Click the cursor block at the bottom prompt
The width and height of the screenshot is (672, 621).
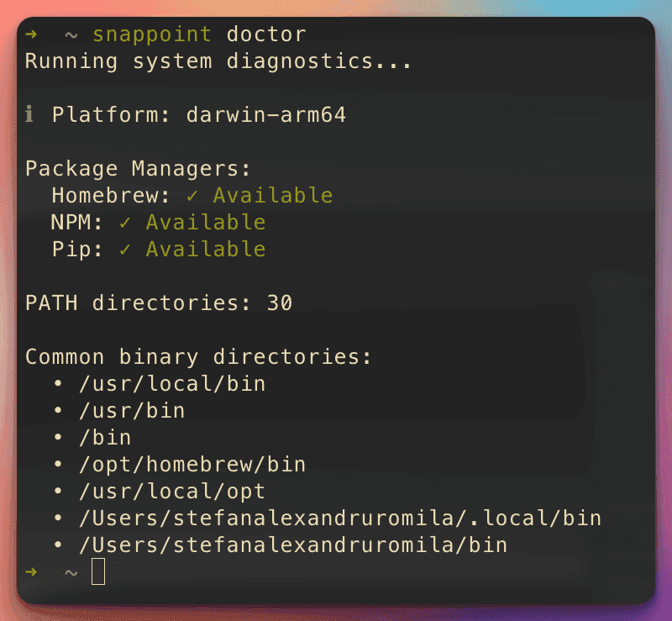(x=98, y=571)
